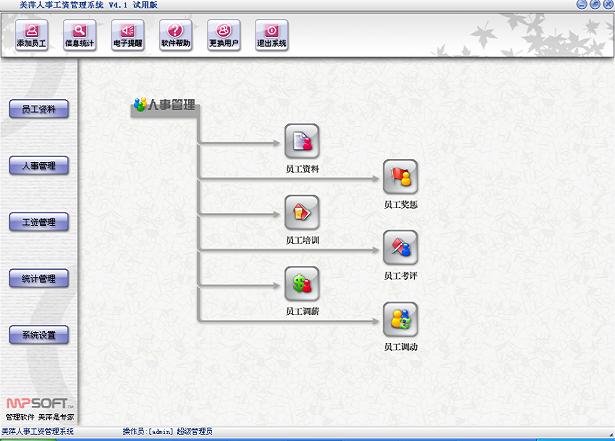Open 软件帮助 (Software Help)

pos(176,36)
